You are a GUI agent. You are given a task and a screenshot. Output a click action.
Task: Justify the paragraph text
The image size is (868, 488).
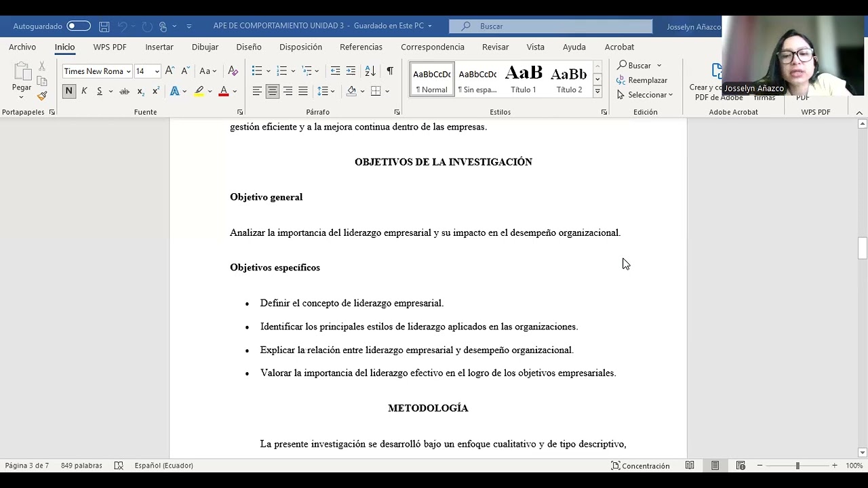click(303, 91)
